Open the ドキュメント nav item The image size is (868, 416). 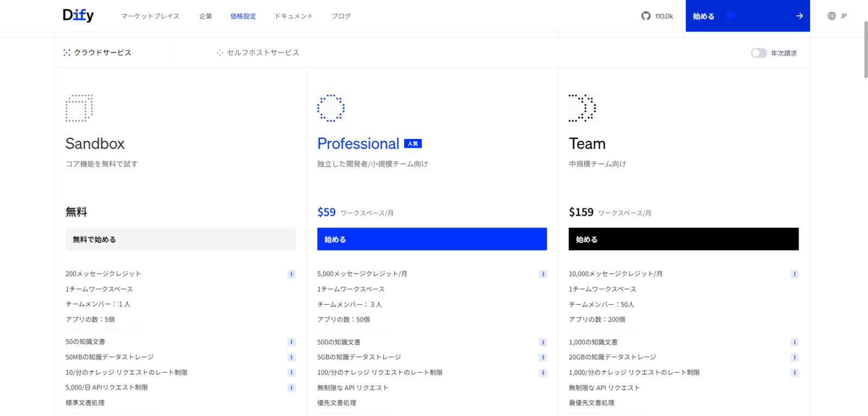pyautogui.click(x=293, y=16)
